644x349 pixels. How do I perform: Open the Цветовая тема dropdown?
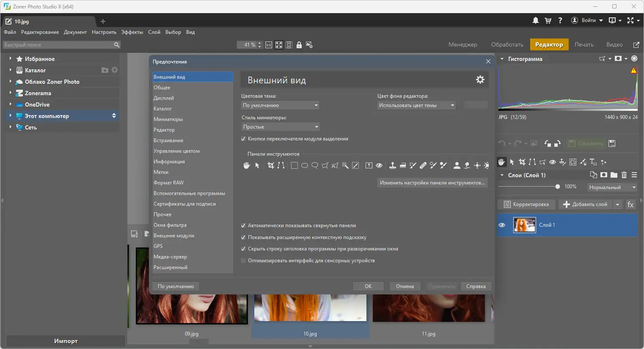[x=280, y=105]
